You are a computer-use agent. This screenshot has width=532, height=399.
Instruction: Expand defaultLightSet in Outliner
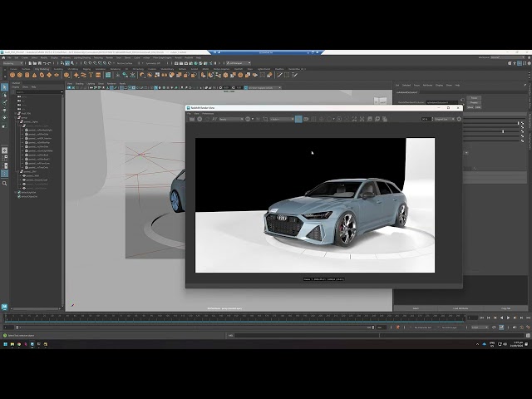click(x=16, y=192)
